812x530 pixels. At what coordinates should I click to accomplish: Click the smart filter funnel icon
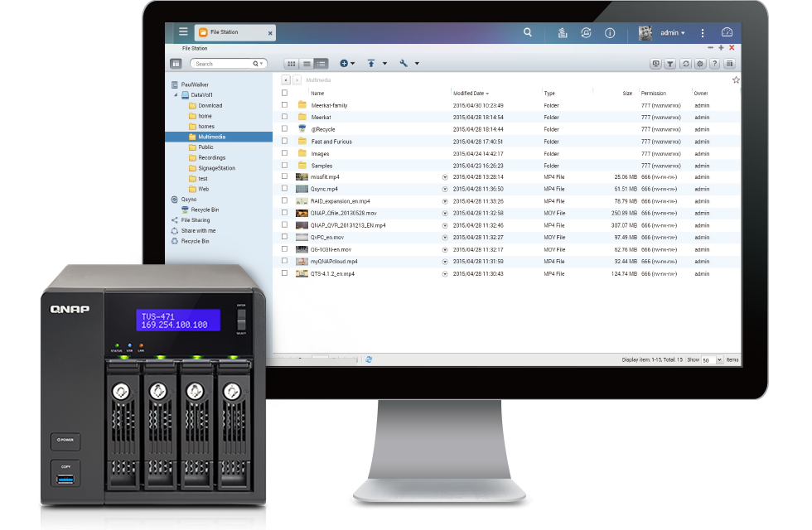pos(670,64)
